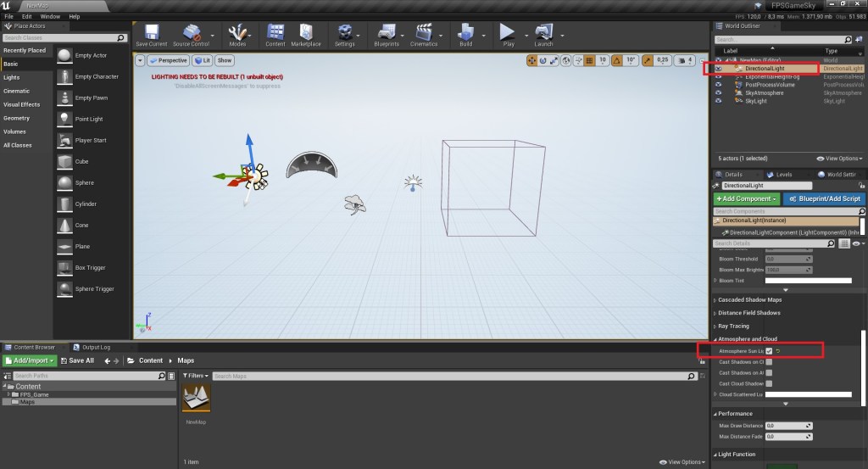
Task: Click the Save Current toolbar icon
Action: pos(152,34)
